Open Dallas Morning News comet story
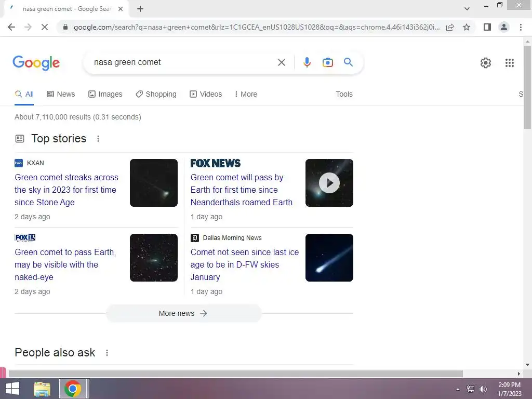The image size is (532, 399). (245, 264)
